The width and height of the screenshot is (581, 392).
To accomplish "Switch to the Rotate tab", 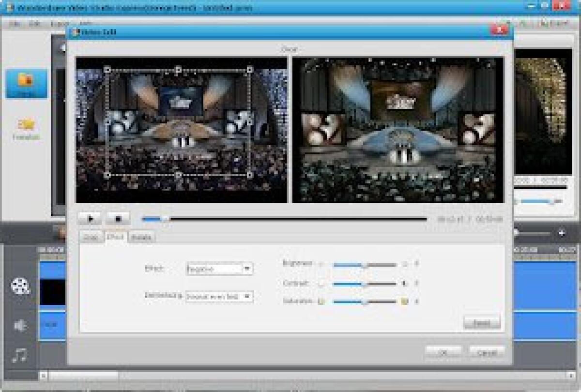I will point(141,237).
